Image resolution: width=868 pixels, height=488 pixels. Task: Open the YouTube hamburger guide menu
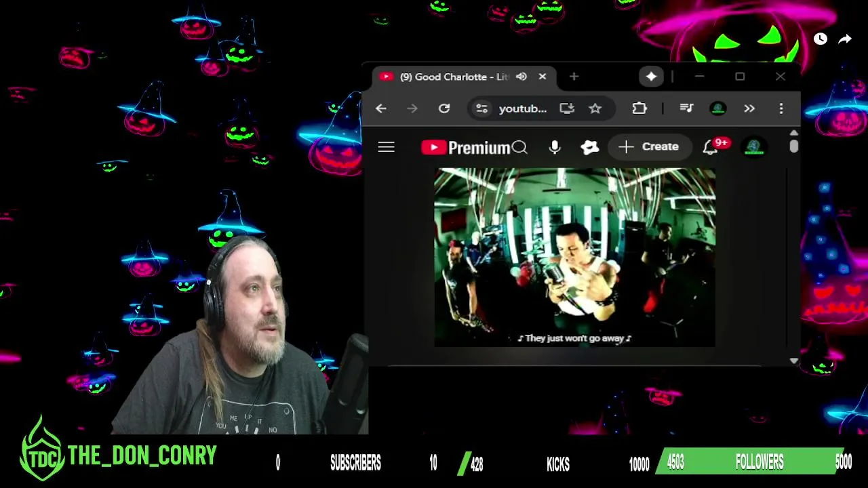387,147
